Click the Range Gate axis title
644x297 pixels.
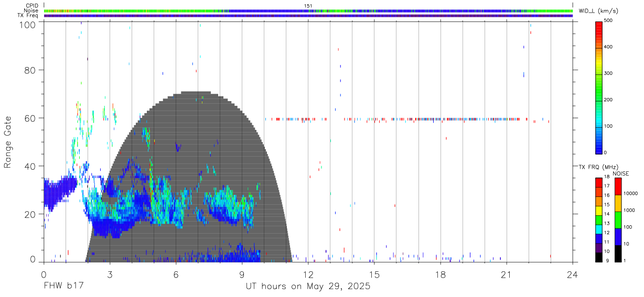point(8,142)
